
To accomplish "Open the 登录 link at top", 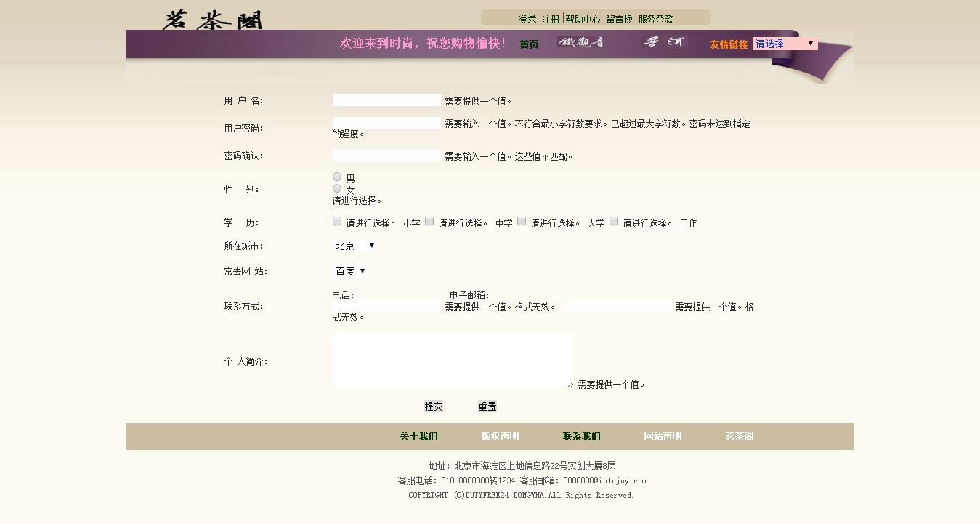I will (527, 19).
